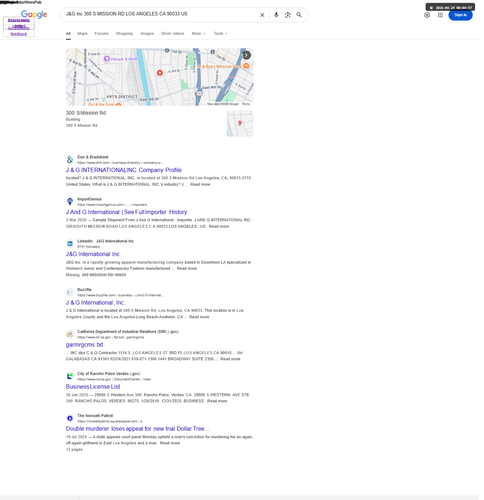The image size is (484, 500).
Task: Click Read more in Norwalk Patriot snippet
Action: 170,443
